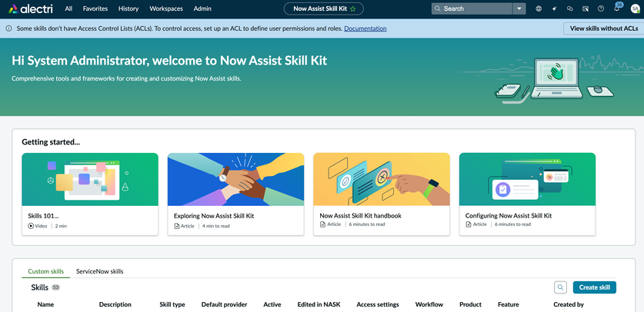644x312 pixels.
Task: Expand the search dropdown arrow
Action: 519,8
